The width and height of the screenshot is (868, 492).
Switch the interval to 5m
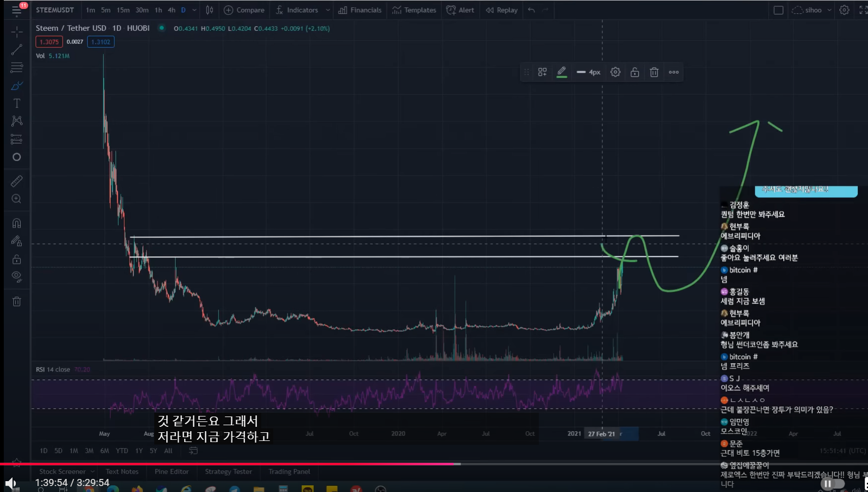(105, 10)
